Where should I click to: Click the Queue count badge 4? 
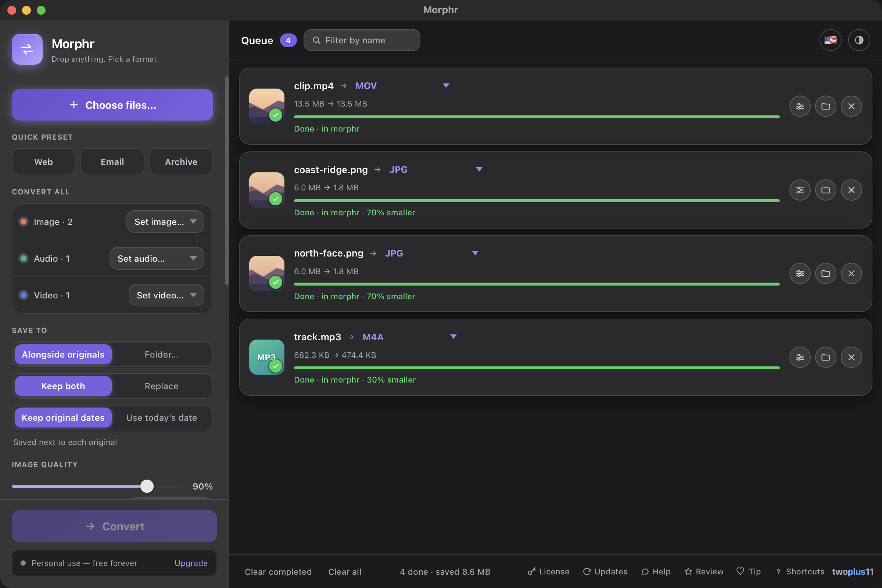pyautogui.click(x=288, y=40)
